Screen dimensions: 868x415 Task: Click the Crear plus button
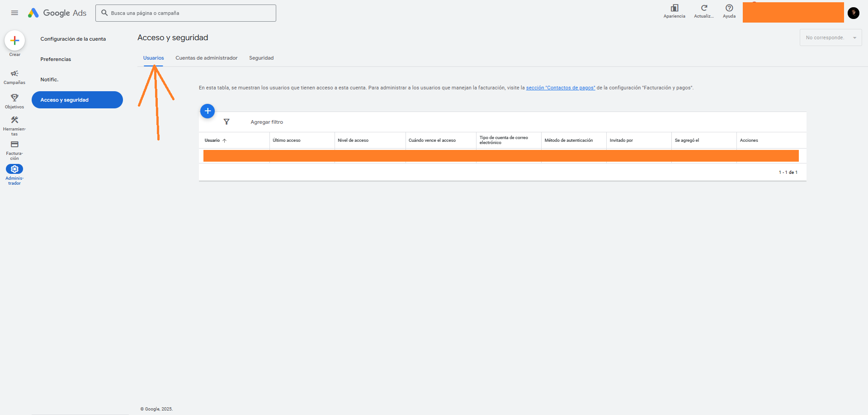(x=14, y=41)
